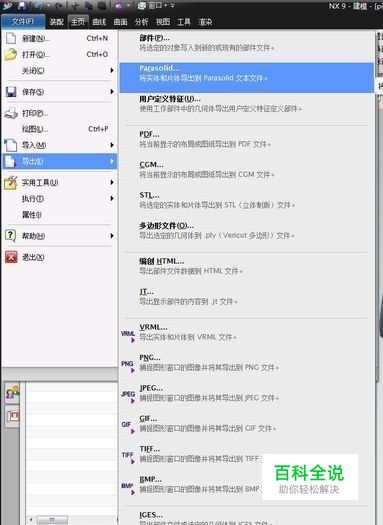Click the floppy disk icon beside 保存
Screen dimensions: 383x525
pyautogui.click(x=11, y=92)
